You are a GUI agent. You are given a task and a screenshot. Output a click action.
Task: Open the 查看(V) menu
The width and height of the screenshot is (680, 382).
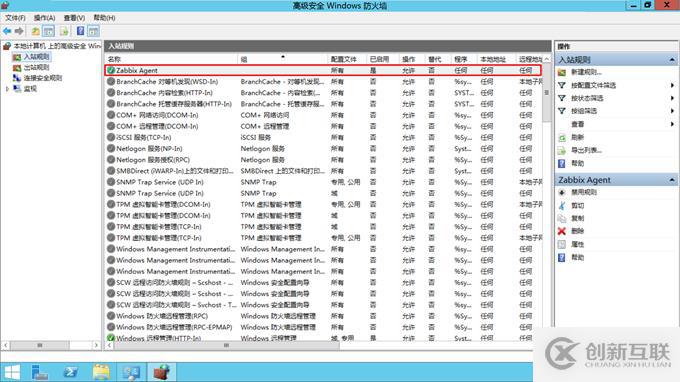click(x=74, y=18)
